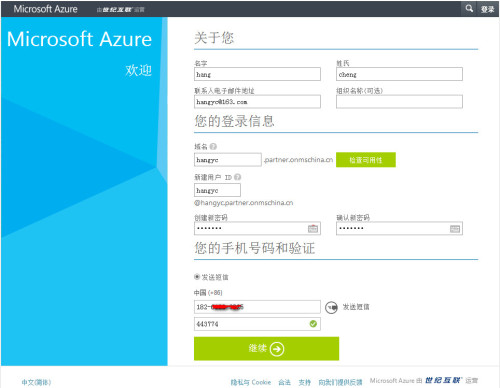Click the phone number field starting 182

(x=257, y=307)
